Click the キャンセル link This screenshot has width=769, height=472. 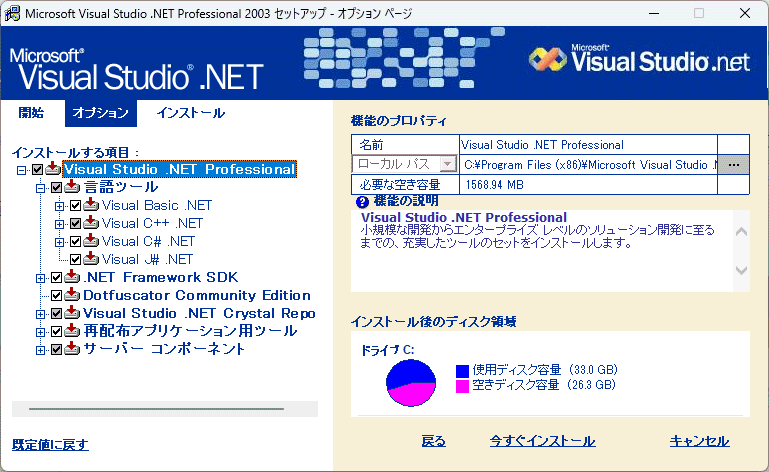[x=699, y=441]
